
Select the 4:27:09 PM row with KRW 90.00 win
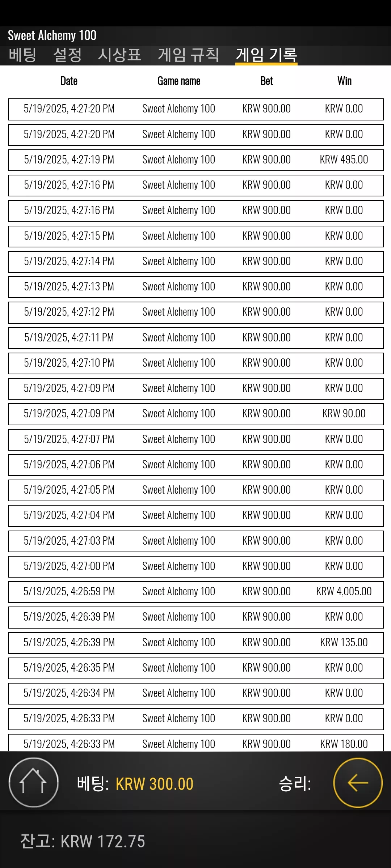tap(196, 414)
